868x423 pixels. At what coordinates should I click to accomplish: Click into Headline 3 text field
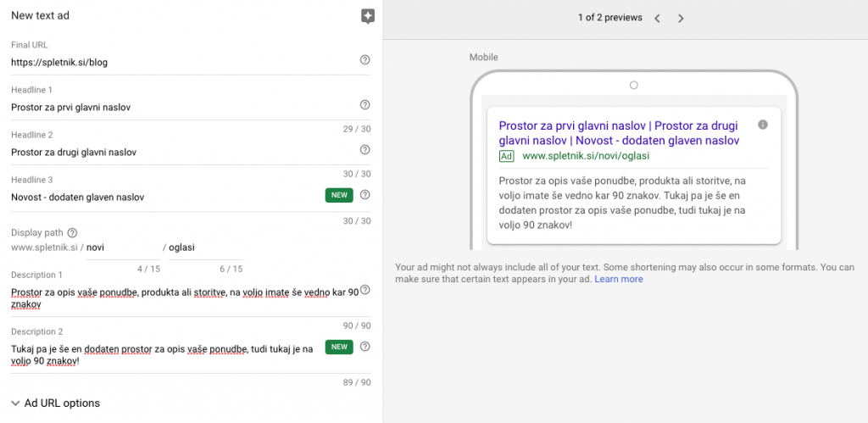pos(161,197)
